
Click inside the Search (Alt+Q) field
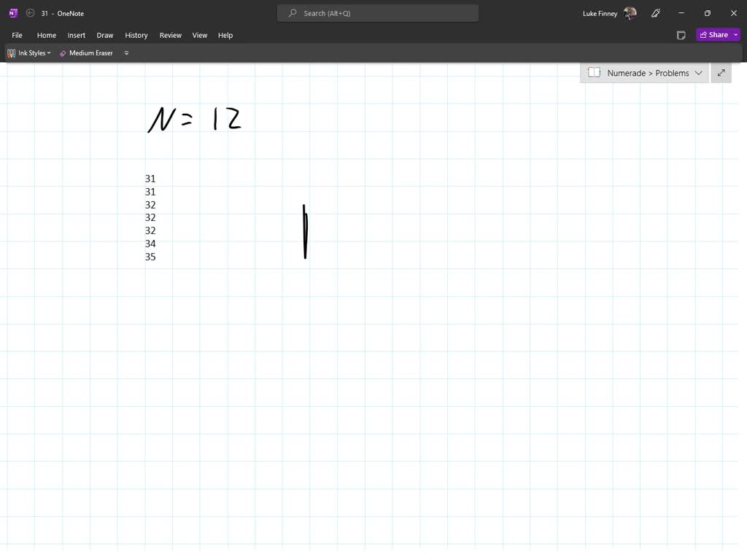377,12
